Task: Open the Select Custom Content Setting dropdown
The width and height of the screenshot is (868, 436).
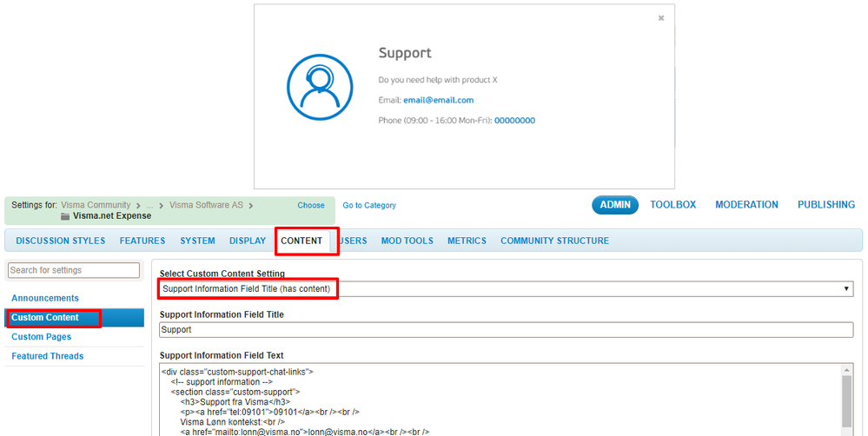Action: (x=506, y=289)
